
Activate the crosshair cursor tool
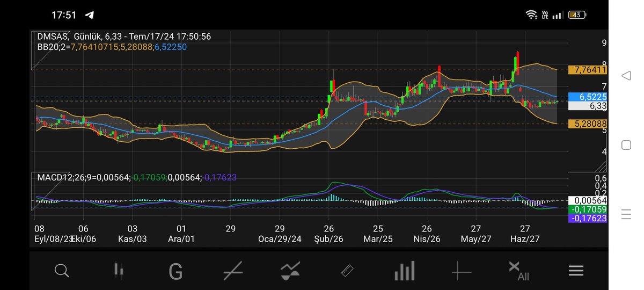(462, 271)
